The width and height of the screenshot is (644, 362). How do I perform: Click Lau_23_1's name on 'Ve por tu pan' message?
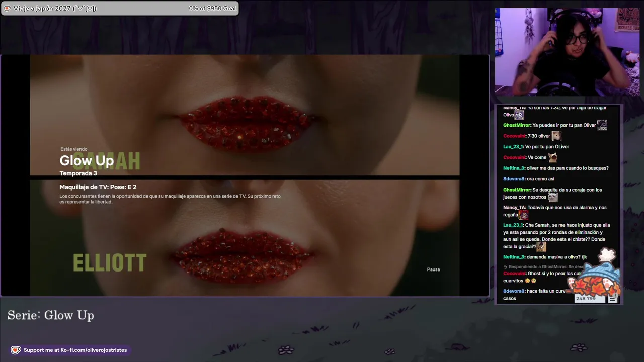coord(513,147)
